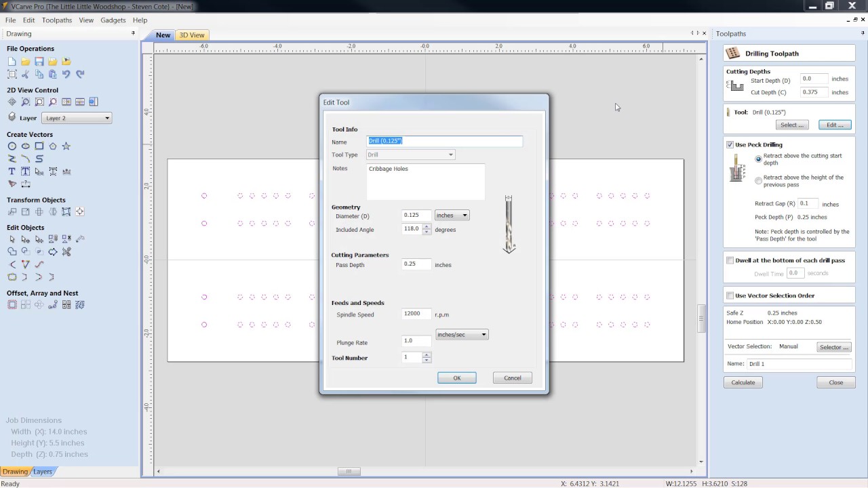Select the Node Editing tool
This screenshot has height=488, width=868.
coord(25,239)
